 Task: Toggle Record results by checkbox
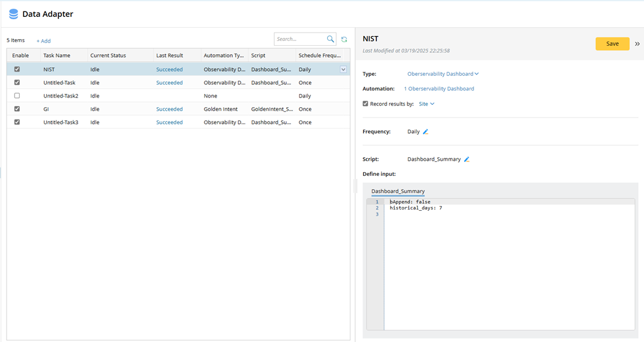click(366, 104)
